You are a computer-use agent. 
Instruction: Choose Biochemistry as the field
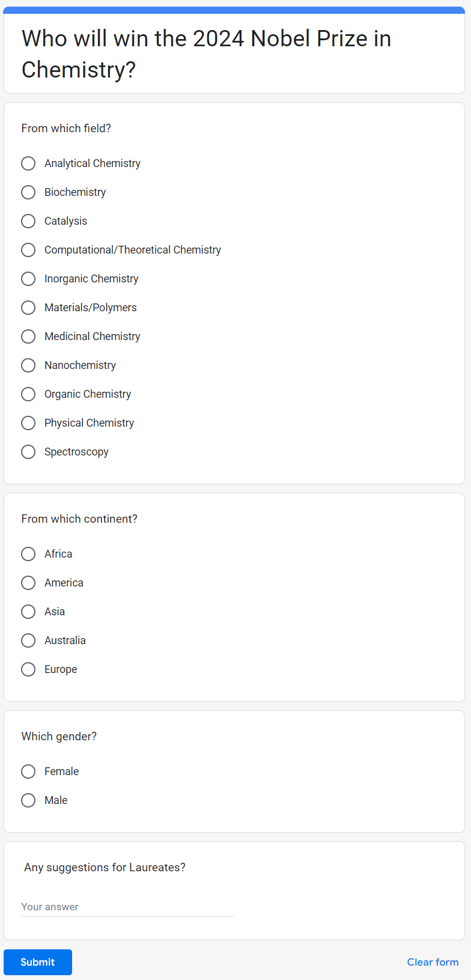pos(28,192)
